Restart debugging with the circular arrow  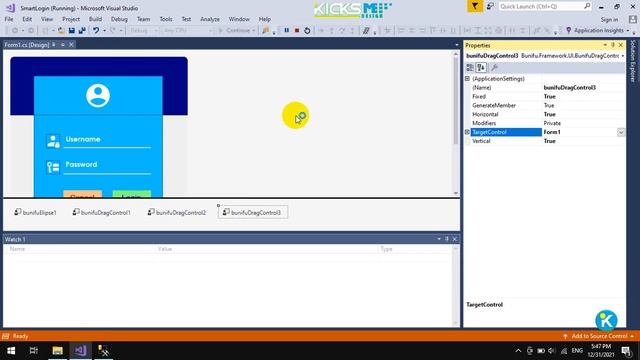click(307, 31)
